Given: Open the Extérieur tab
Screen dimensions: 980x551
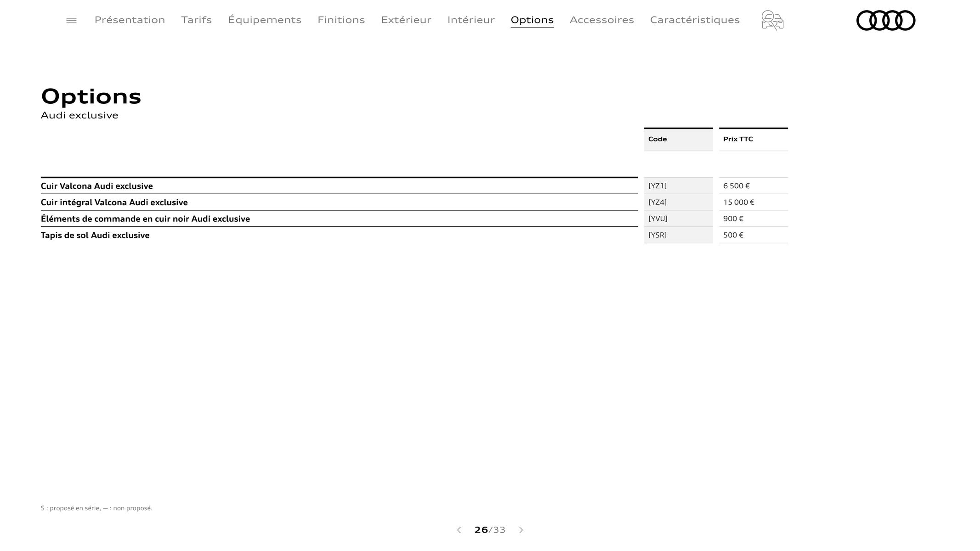Looking at the screenshot, I should 406,20.
